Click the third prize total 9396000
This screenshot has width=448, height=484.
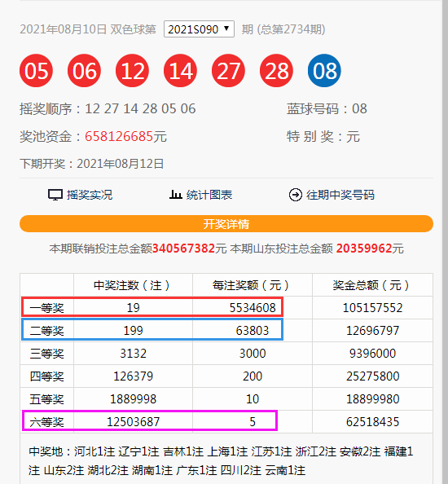point(372,354)
